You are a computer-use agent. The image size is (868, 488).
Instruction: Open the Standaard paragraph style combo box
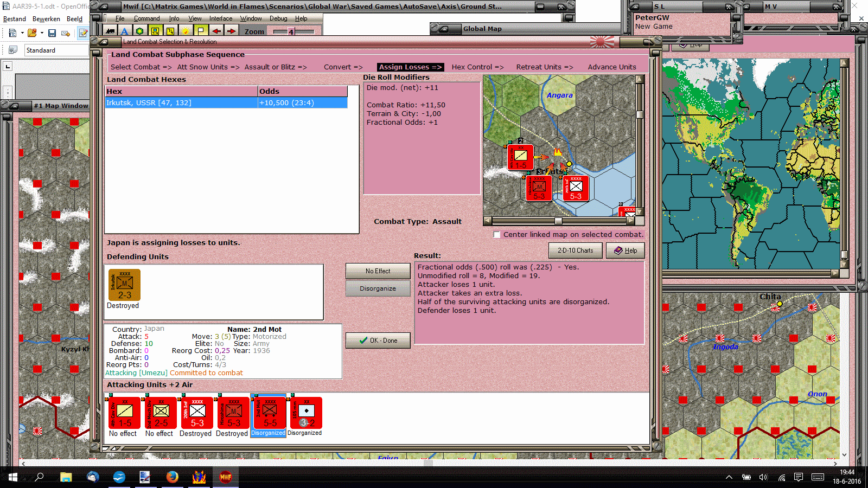click(56, 50)
